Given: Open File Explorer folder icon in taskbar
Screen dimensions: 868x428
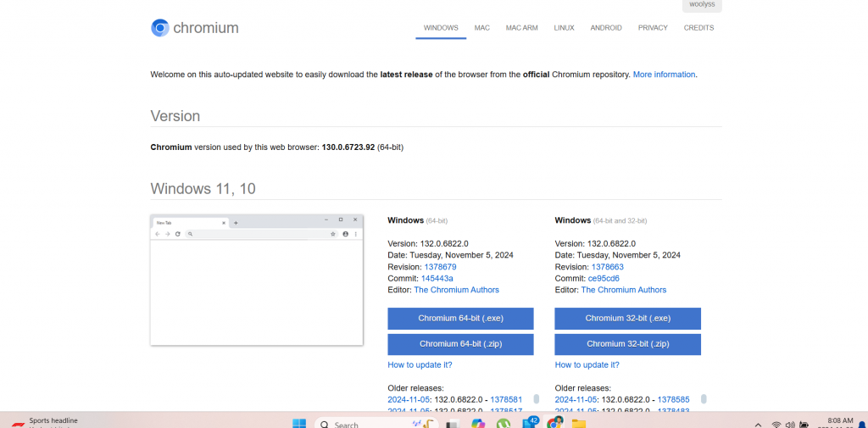Looking at the screenshot, I should [x=578, y=424].
